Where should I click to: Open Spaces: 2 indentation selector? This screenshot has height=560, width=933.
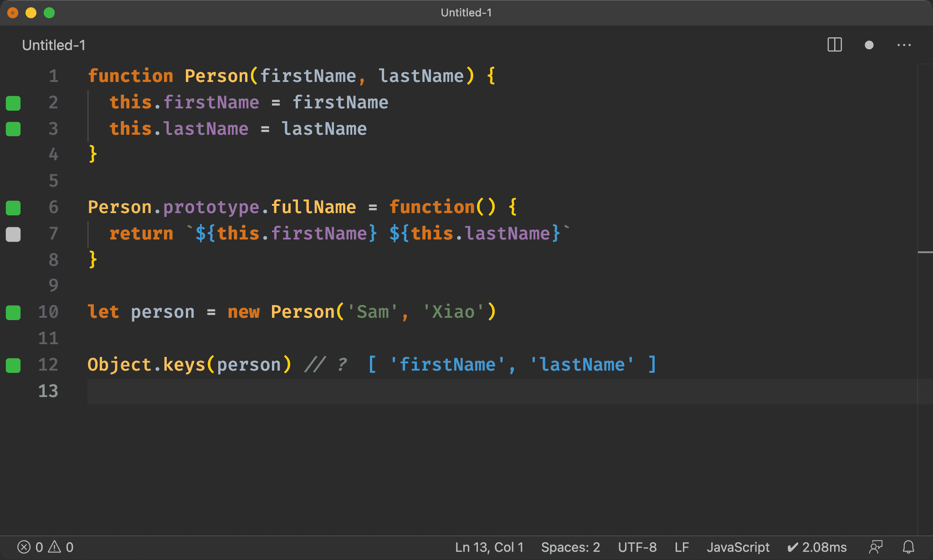570,547
